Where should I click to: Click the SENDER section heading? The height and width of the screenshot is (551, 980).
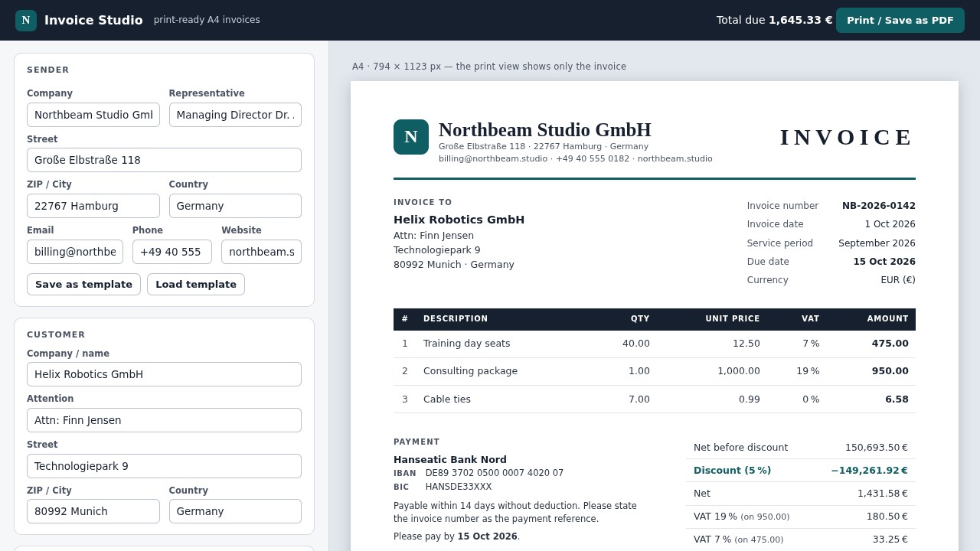pyautogui.click(x=48, y=70)
